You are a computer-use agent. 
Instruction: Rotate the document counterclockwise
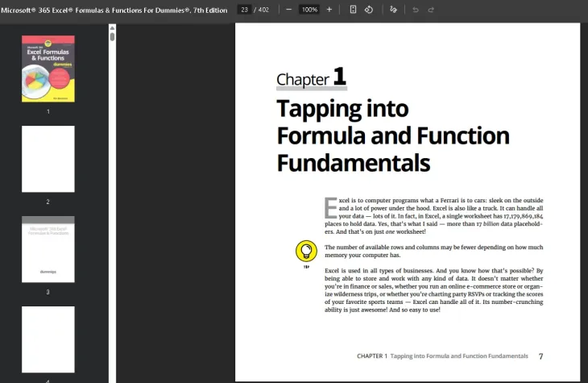tap(368, 10)
